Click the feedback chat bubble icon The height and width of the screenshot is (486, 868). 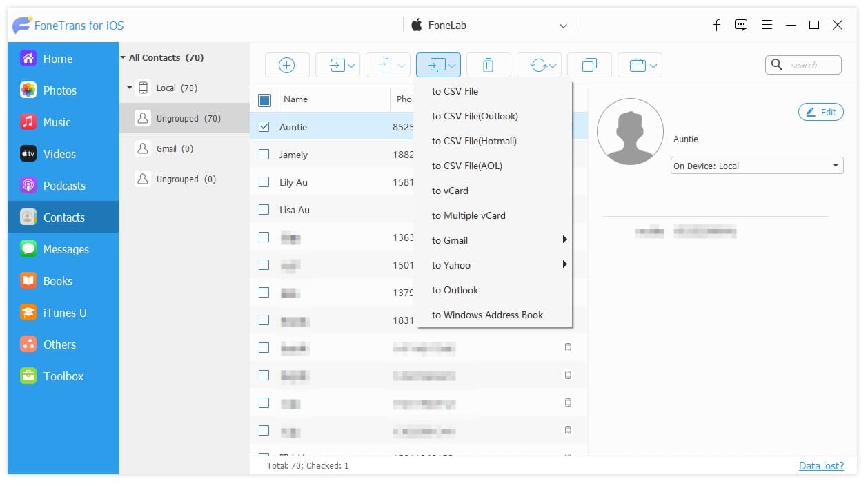pos(741,25)
